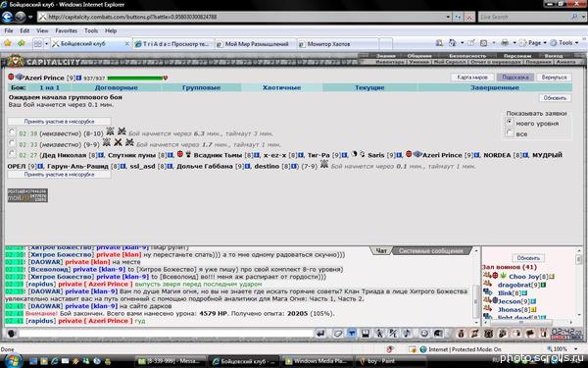Click the smiley face icon in chat bar
This screenshot has width=588, height=368.
[423, 334]
